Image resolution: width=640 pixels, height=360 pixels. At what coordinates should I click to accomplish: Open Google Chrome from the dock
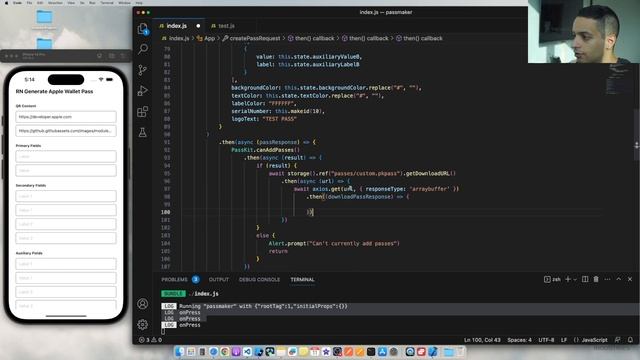225,351
